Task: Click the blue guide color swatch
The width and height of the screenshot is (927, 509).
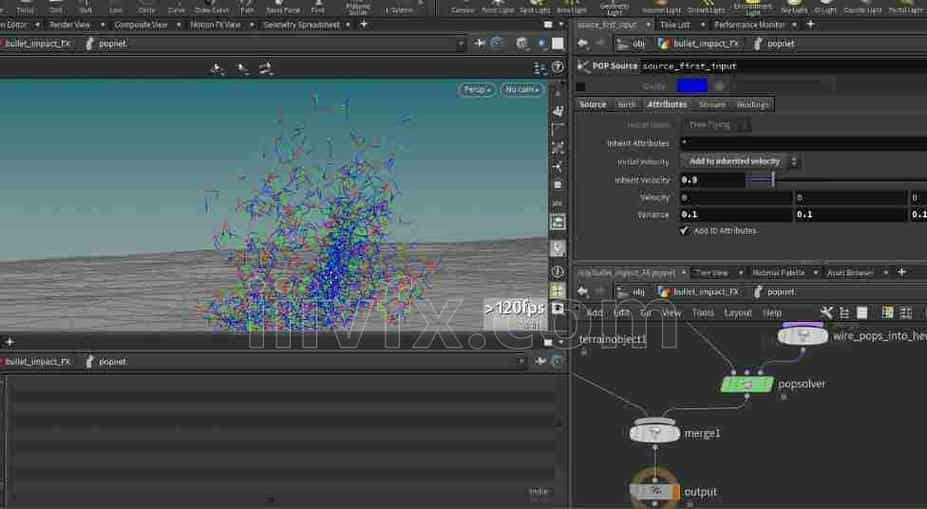Action: point(691,87)
